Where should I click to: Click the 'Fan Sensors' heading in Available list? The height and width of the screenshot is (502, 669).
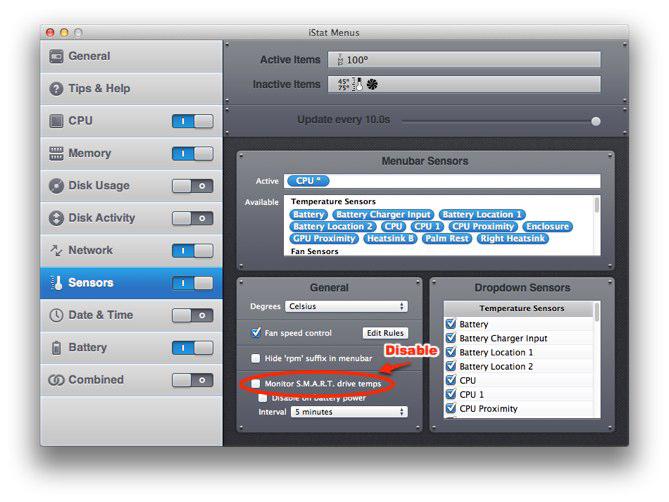314,251
